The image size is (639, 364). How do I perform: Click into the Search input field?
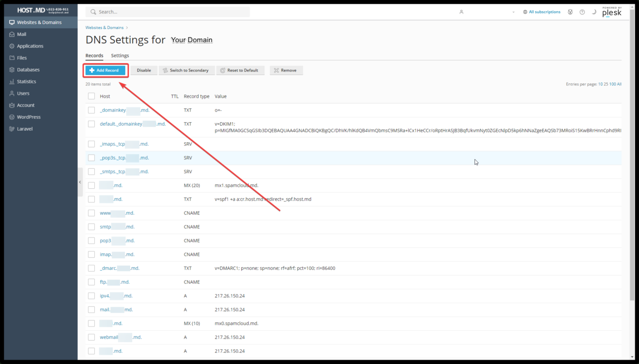tap(168, 12)
